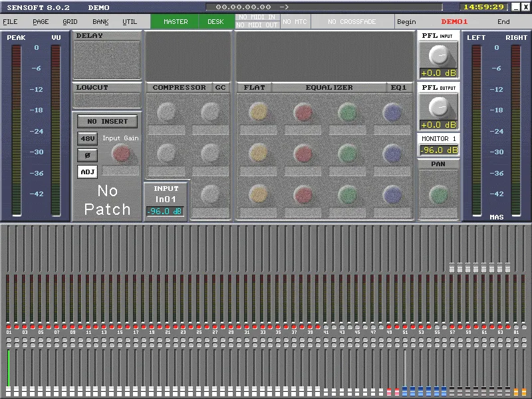
Task: Click the middle-row green equalizer knob
Action: (347, 153)
